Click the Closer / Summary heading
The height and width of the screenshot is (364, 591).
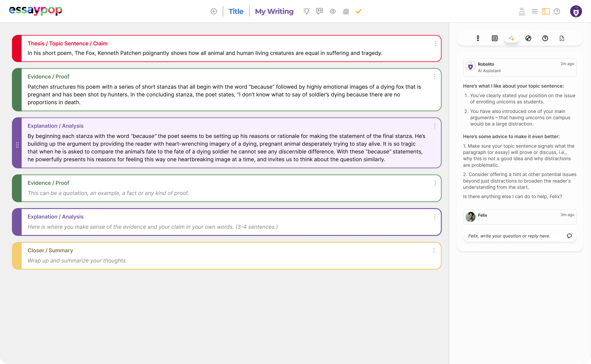click(50, 250)
